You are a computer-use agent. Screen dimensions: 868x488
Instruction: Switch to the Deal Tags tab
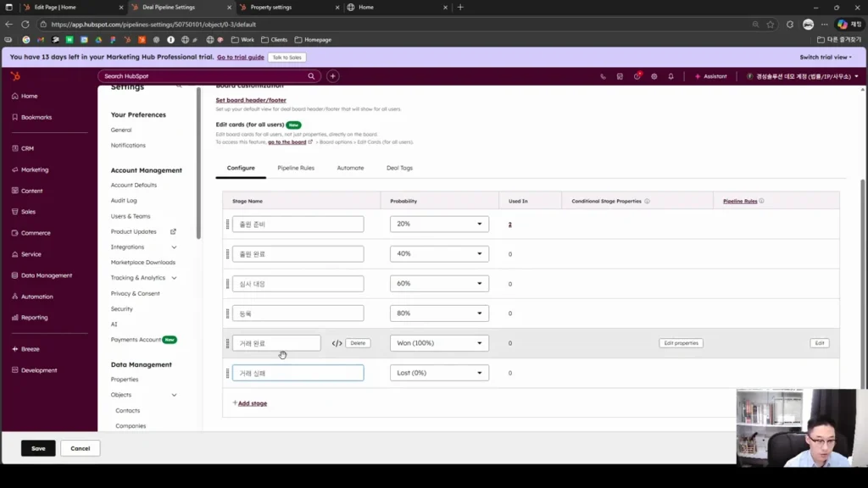pos(399,168)
